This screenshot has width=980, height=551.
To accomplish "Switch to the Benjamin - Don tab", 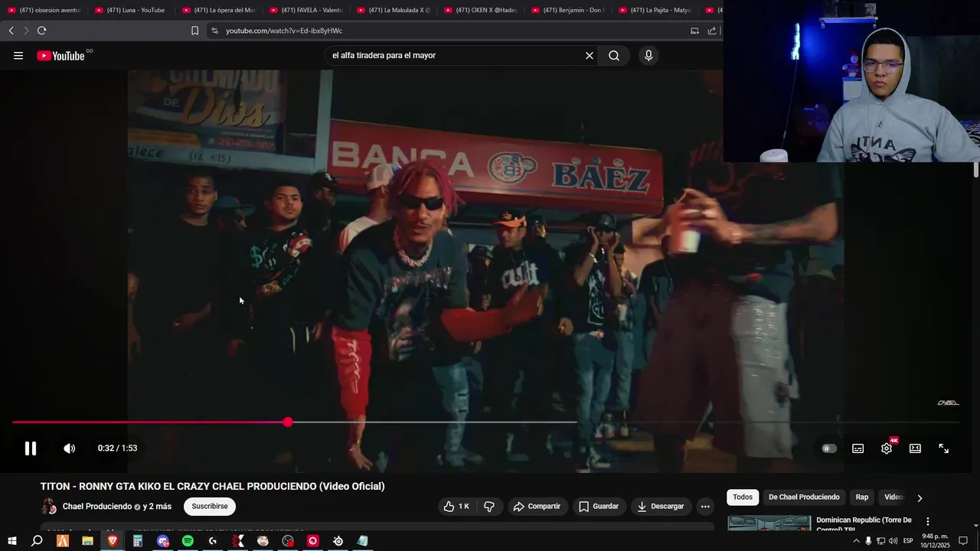I will (x=568, y=10).
